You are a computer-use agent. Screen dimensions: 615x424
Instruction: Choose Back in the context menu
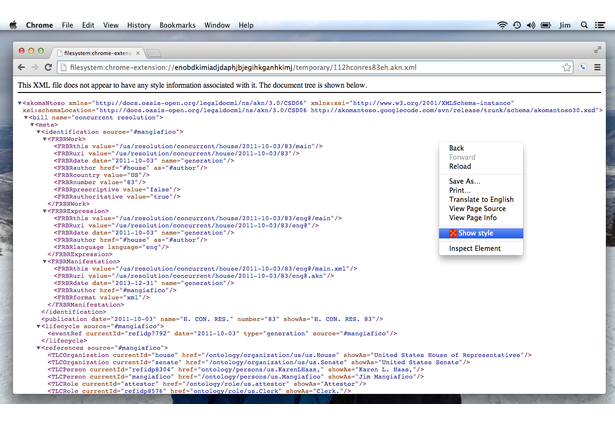481,148
